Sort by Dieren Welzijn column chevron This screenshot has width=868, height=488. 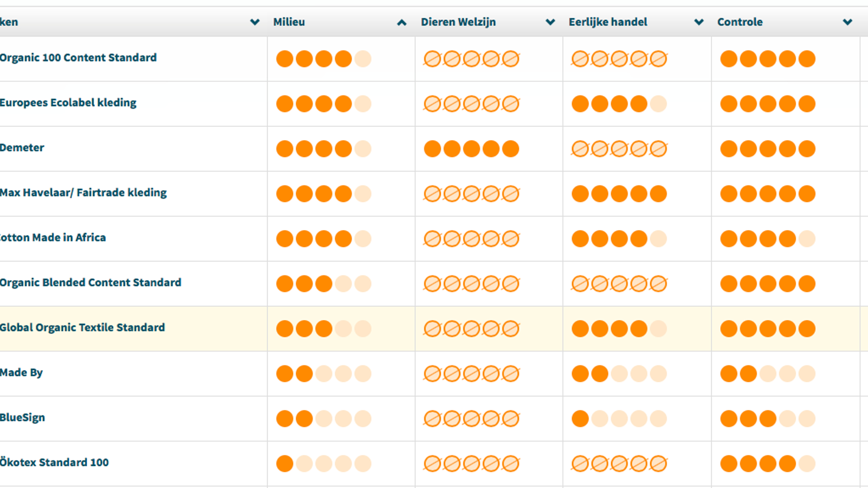pyautogui.click(x=550, y=22)
